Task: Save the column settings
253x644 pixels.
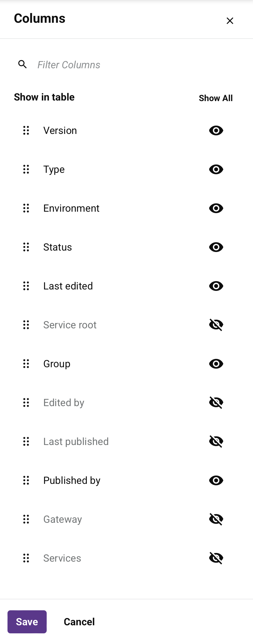Action: pyautogui.click(x=27, y=622)
